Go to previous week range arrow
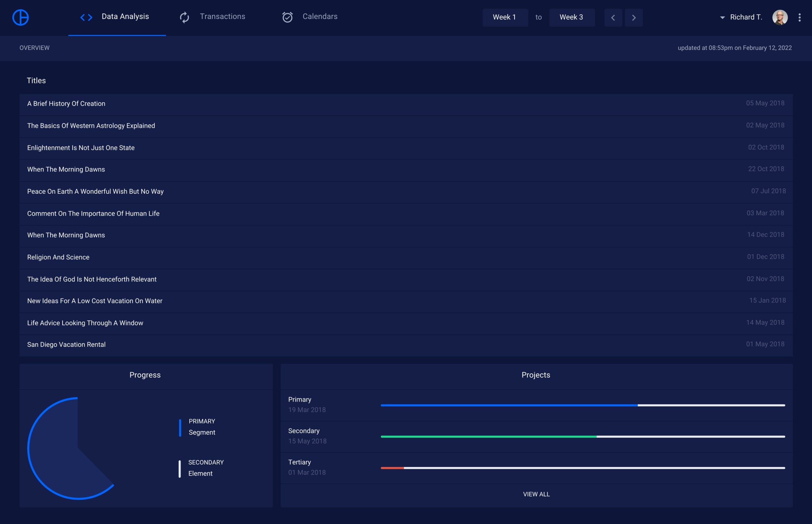The width and height of the screenshot is (812, 524). point(613,17)
